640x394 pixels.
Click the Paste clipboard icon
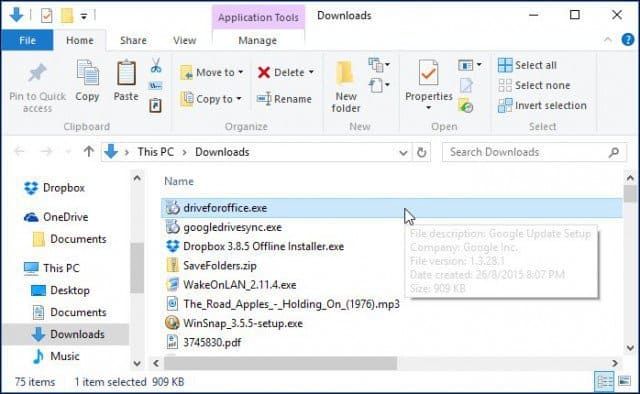coord(126,81)
